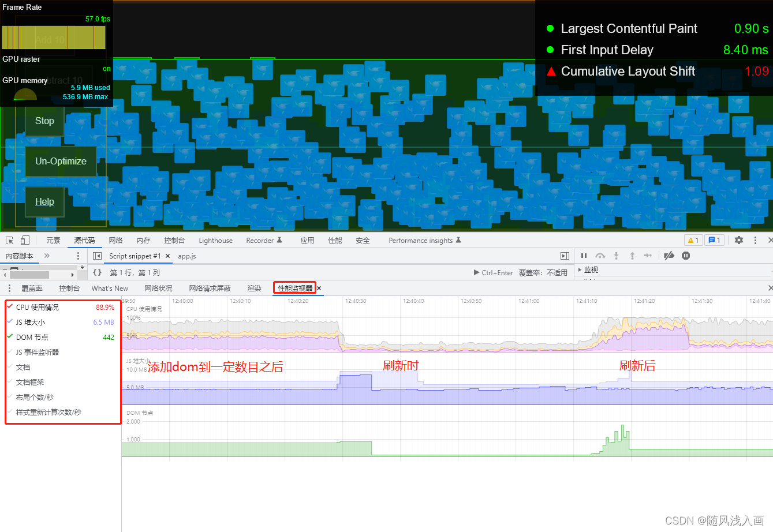Open the Recorder tab

point(264,241)
